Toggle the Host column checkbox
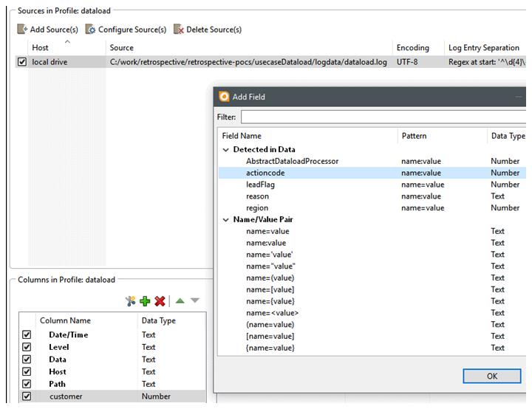532x409 pixels. click(27, 371)
